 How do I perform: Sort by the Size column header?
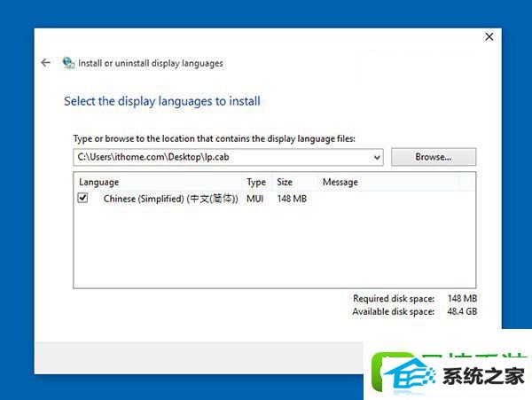[x=294, y=182]
